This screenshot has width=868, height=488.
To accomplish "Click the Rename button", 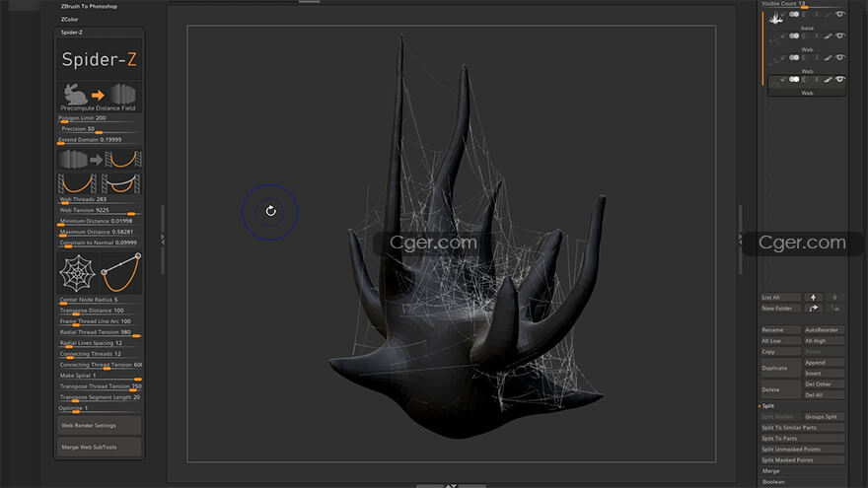I will click(780, 329).
